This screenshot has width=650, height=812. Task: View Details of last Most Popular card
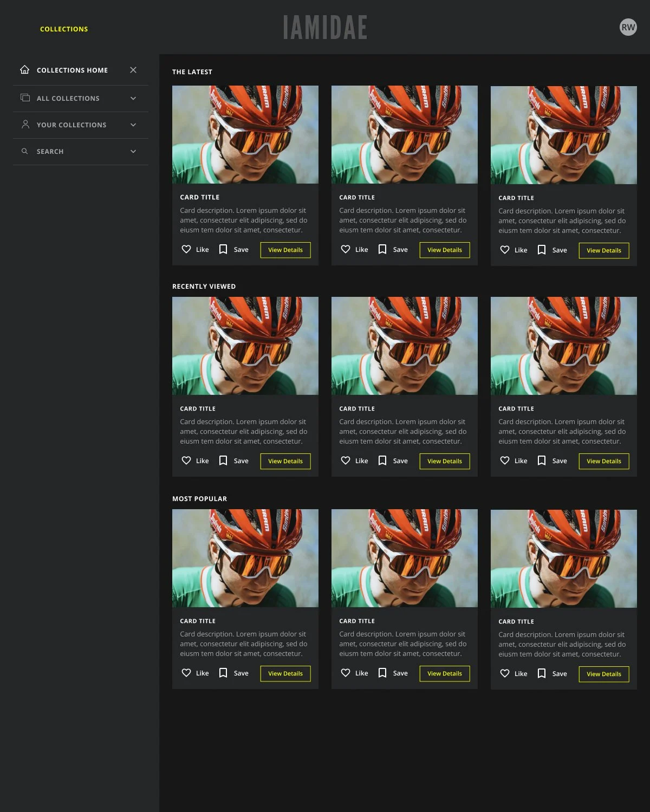pyautogui.click(x=604, y=674)
